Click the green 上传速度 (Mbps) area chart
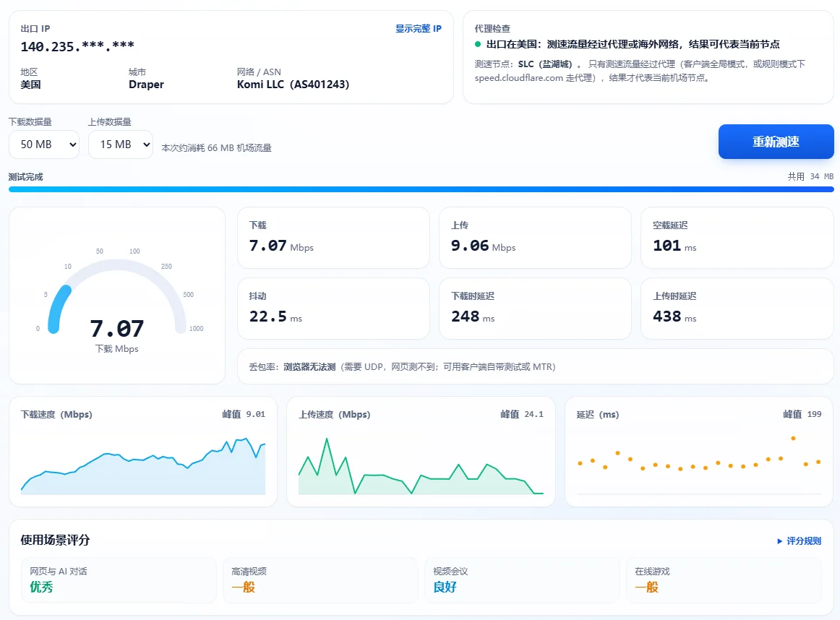This screenshot has width=840, height=620. [x=421, y=466]
